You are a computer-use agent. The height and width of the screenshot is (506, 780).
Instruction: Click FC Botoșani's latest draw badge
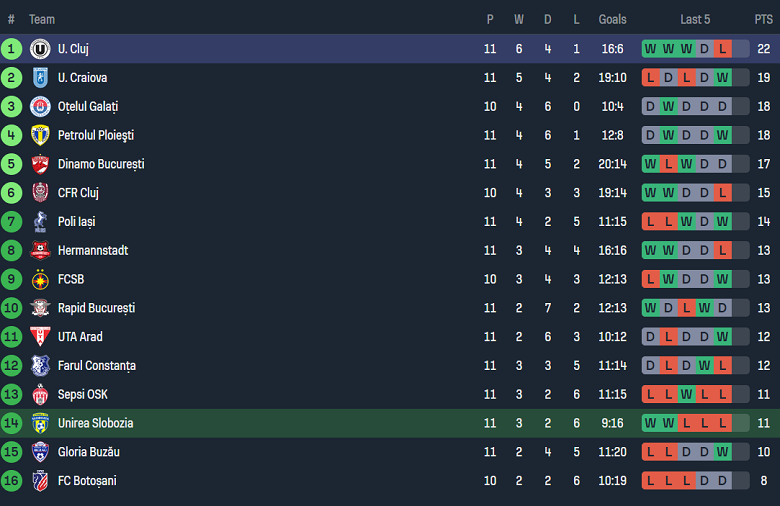pyautogui.click(x=723, y=481)
